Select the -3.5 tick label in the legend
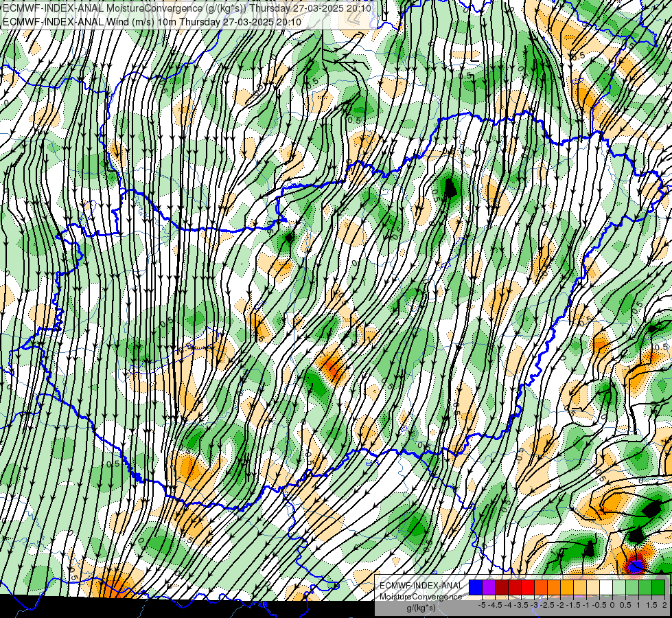Viewport: 672px width, 618px height. (522, 605)
